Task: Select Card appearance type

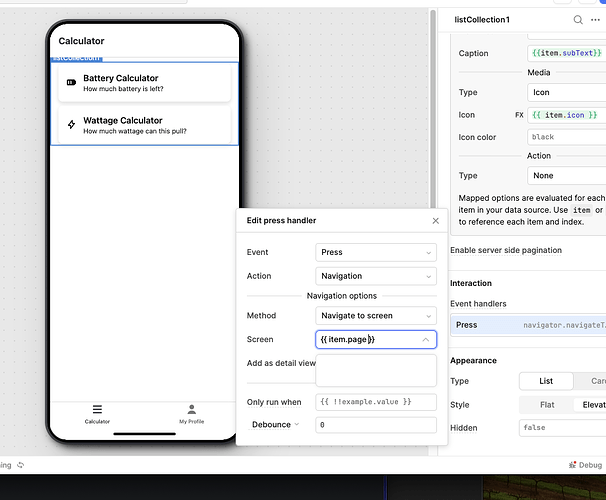Action: (x=590, y=381)
